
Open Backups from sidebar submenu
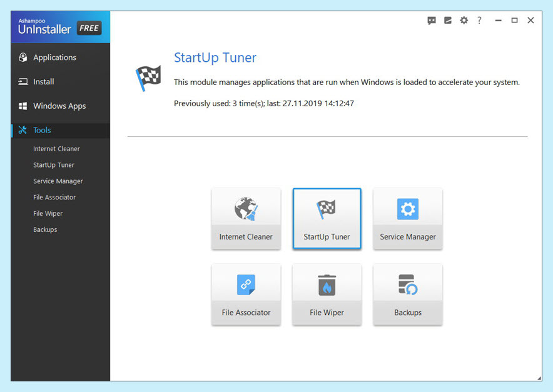point(45,229)
